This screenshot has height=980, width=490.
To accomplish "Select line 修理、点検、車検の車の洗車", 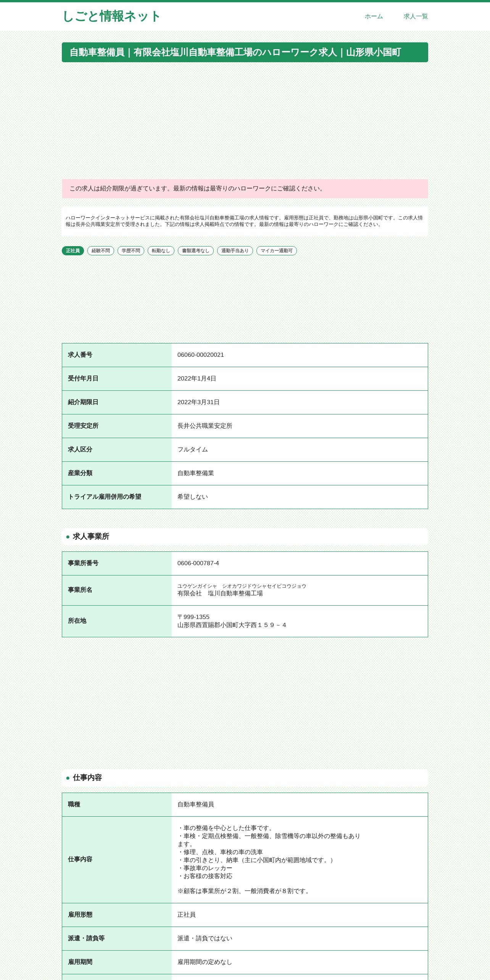I will pos(220,852).
